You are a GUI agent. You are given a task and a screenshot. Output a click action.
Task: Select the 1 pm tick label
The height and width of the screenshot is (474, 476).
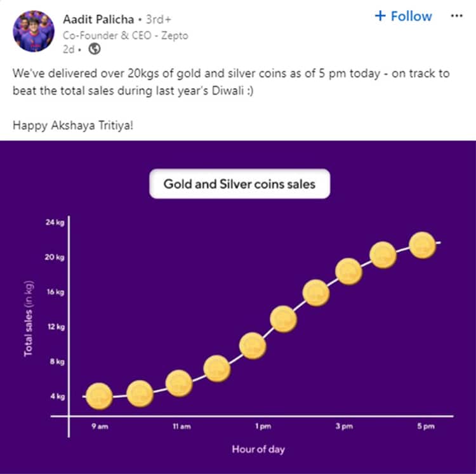[264, 427]
